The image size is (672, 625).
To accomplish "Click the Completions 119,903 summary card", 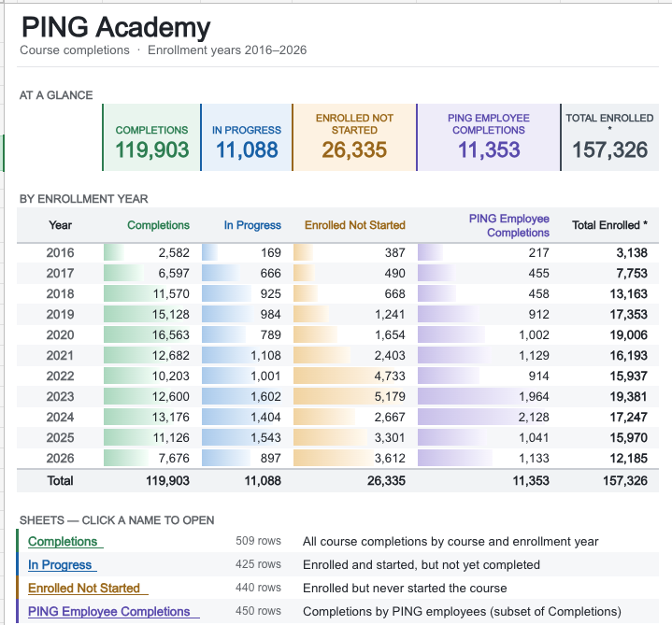I will (151, 137).
